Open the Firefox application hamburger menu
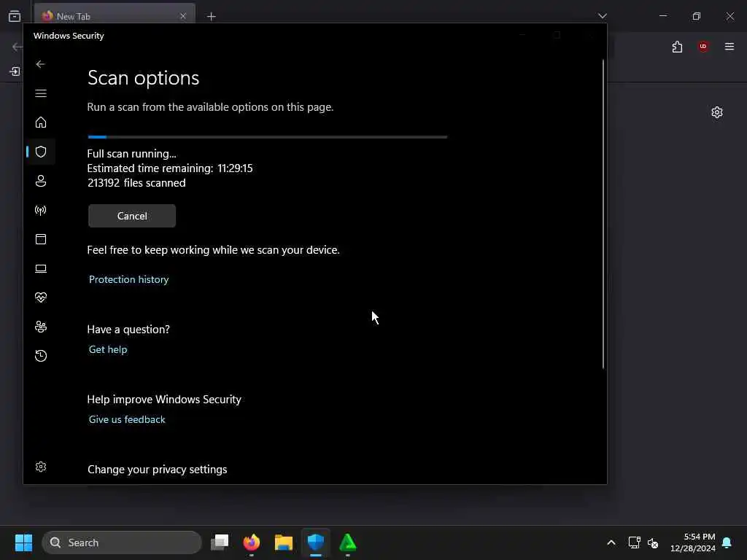 pos(729,46)
